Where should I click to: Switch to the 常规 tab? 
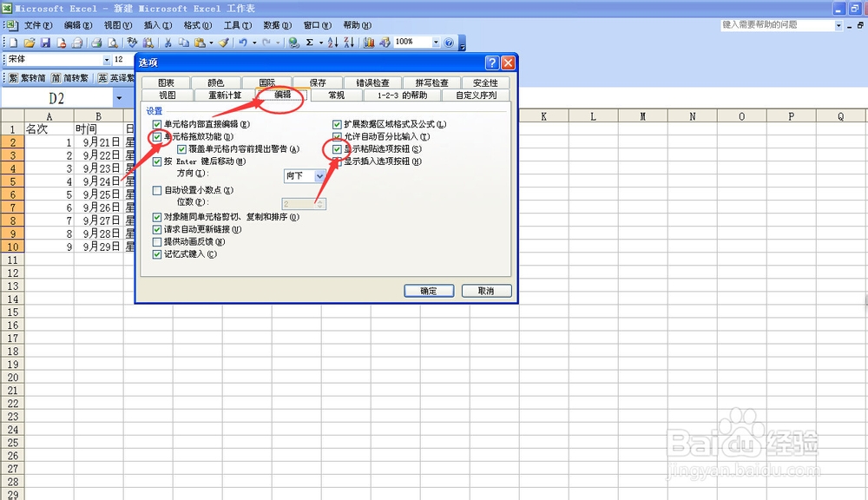pos(336,95)
